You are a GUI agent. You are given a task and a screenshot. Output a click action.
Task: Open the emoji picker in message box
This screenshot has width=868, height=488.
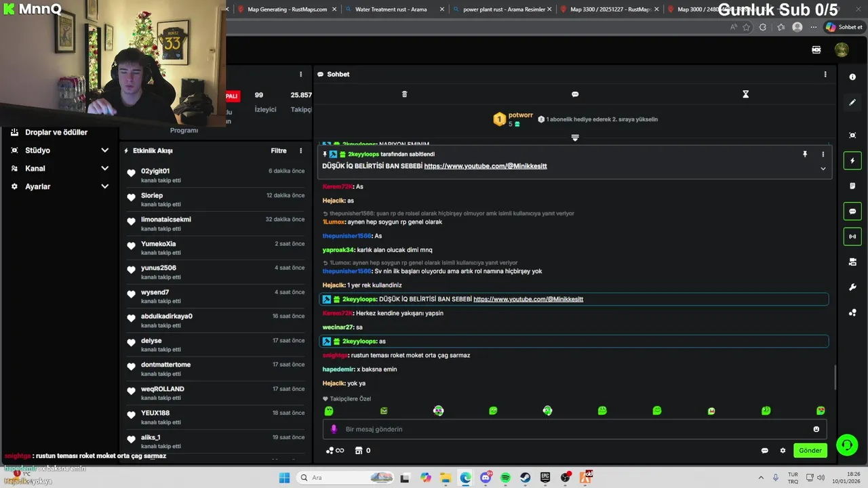click(816, 429)
